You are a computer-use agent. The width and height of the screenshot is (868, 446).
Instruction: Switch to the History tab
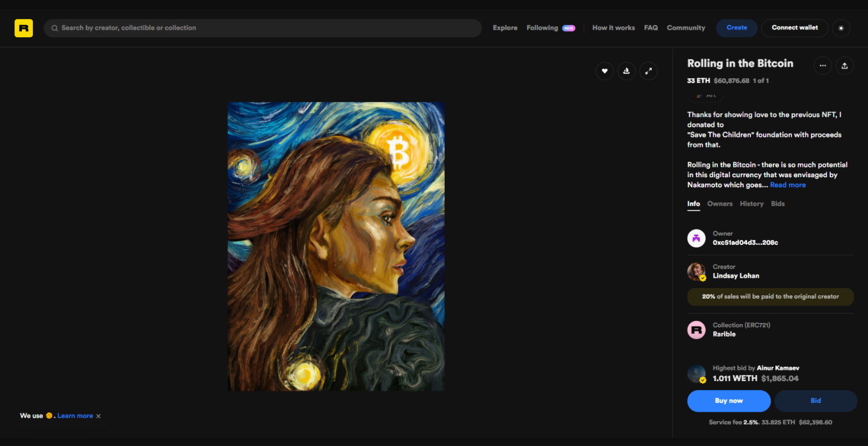pos(751,204)
